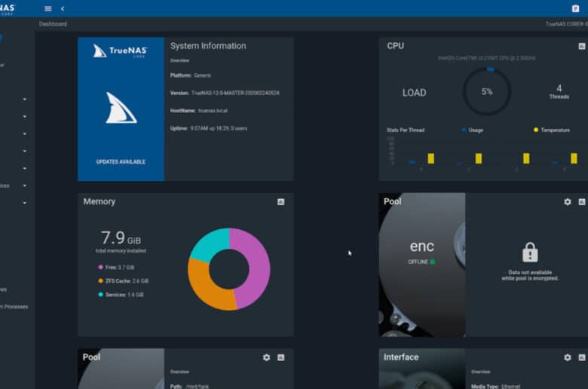Click the System Information heading
This screenshot has width=588, height=389.
pyautogui.click(x=208, y=46)
